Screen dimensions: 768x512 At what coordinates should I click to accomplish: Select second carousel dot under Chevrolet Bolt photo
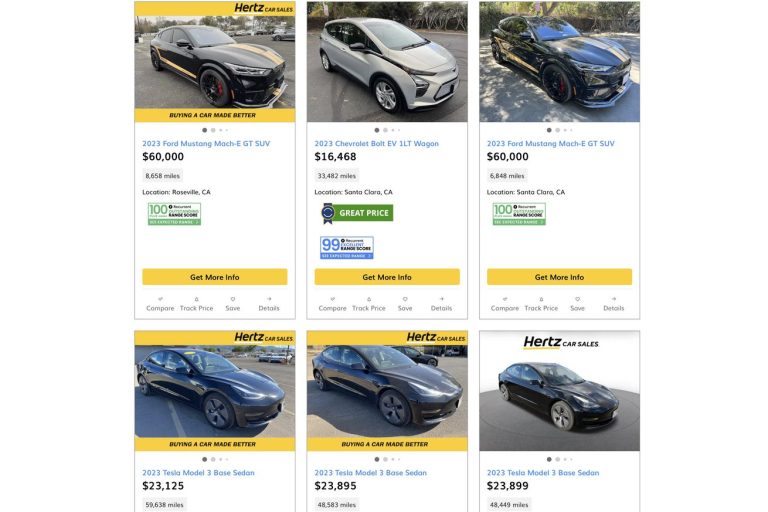[385, 130]
